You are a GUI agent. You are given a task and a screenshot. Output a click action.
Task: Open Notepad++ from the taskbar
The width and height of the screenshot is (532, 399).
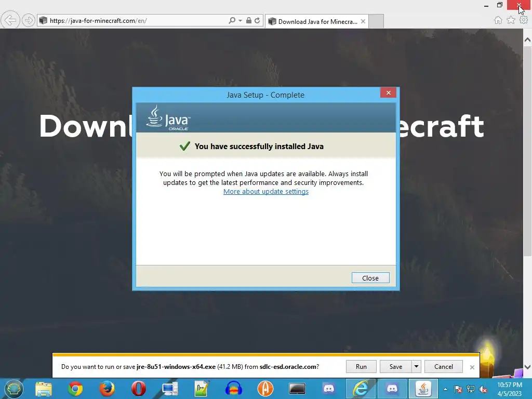tap(202, 389)
